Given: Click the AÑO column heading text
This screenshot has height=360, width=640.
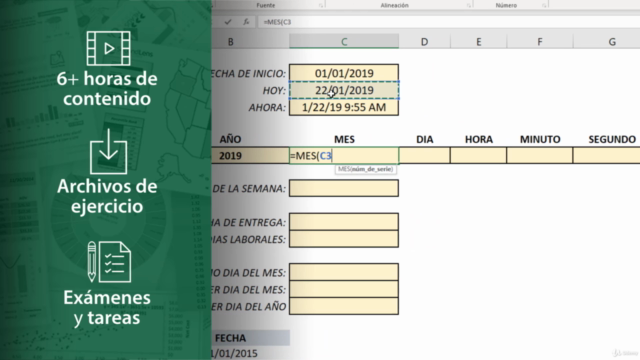Looking at the screenshot, I should 230,140.
